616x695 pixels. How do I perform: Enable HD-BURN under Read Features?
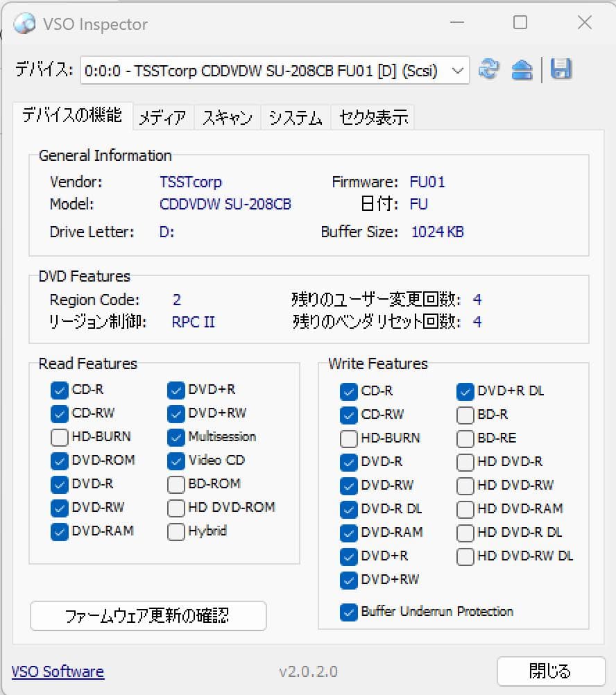coord(59,437)
